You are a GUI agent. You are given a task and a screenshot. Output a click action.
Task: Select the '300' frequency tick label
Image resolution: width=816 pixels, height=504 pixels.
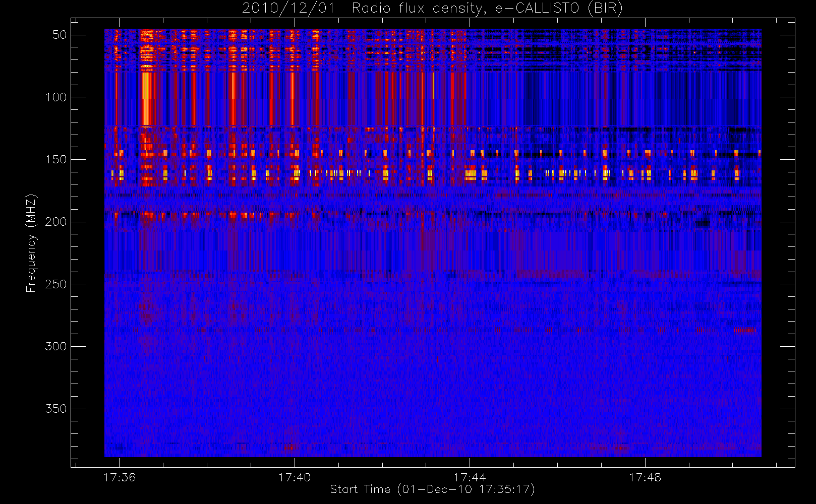[x=56, y=346]
